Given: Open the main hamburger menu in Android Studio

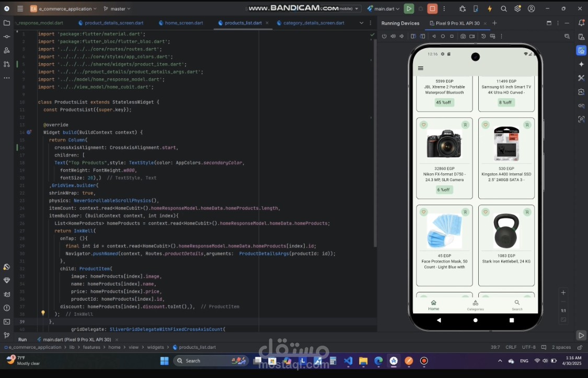Looking at the screenshot, I should [x=20, y=9].
